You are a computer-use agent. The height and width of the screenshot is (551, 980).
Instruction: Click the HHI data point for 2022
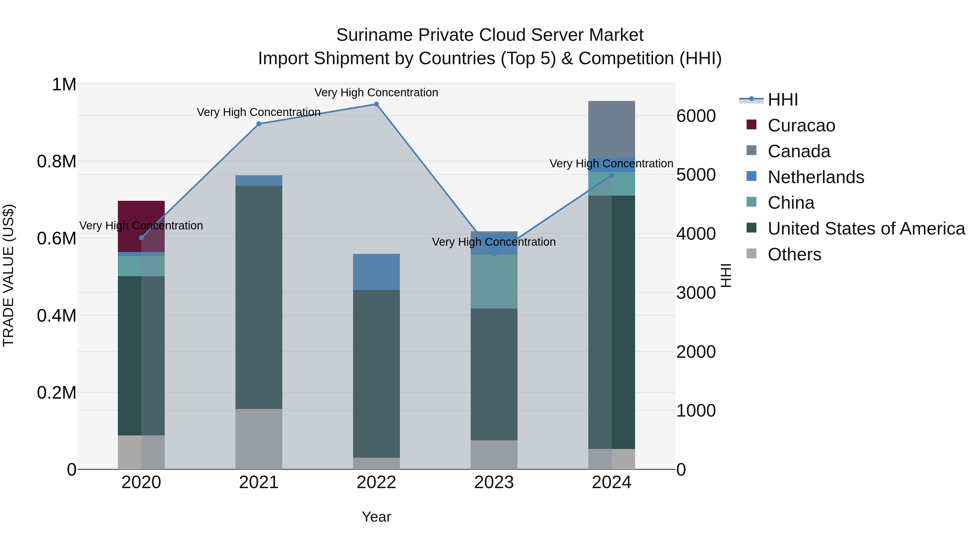coord(376,104)
